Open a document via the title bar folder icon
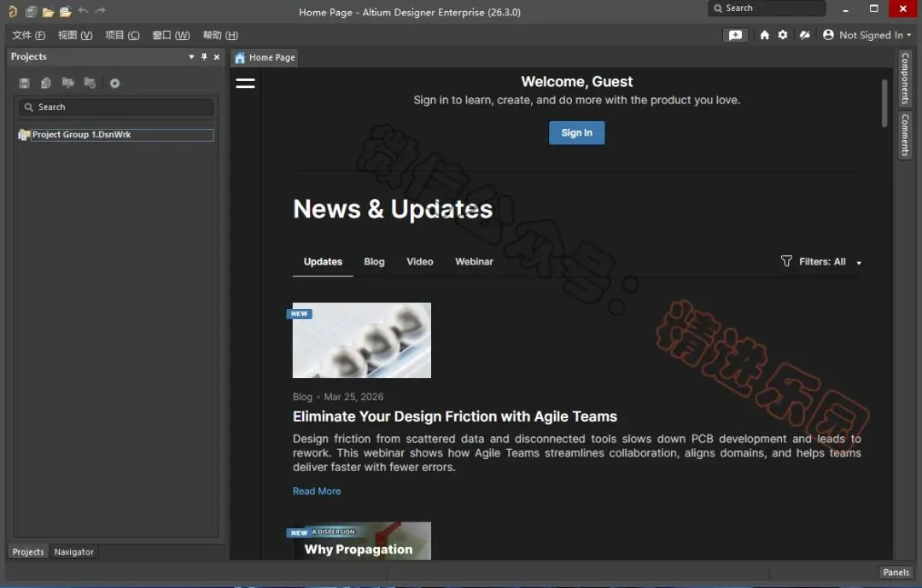The height and width of the screenshot is (588, 922). [48, 11]
